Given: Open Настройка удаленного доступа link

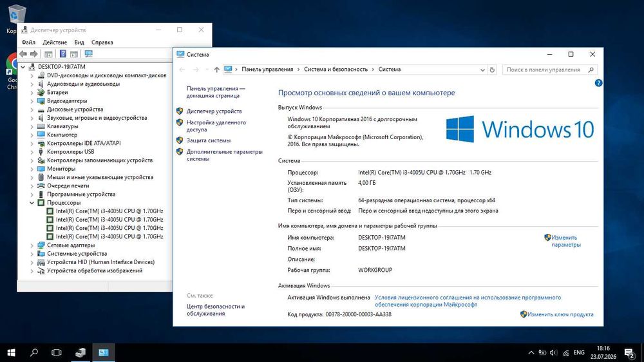Looking at the screenshot, I should point(216,126).
